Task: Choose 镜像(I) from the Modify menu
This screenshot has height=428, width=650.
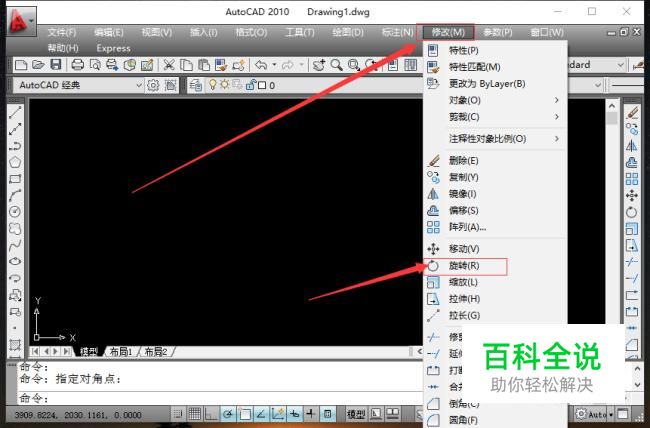Action: tap(495, 194)
